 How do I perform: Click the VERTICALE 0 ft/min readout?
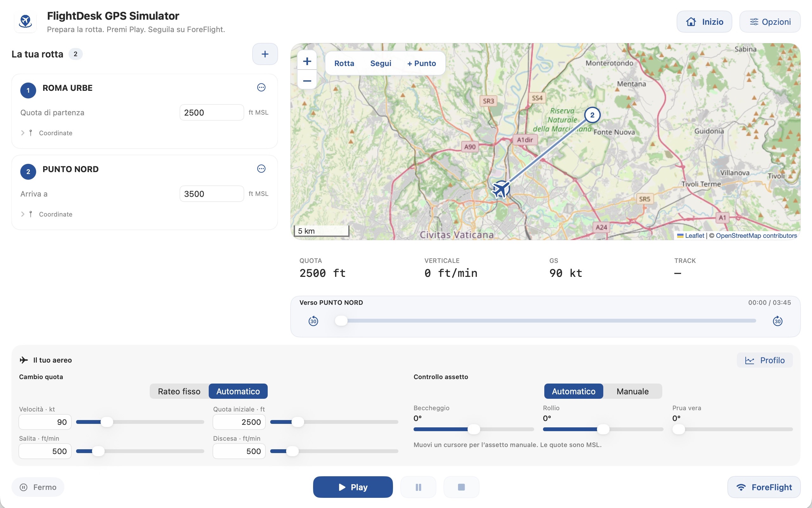click(451, 268)
